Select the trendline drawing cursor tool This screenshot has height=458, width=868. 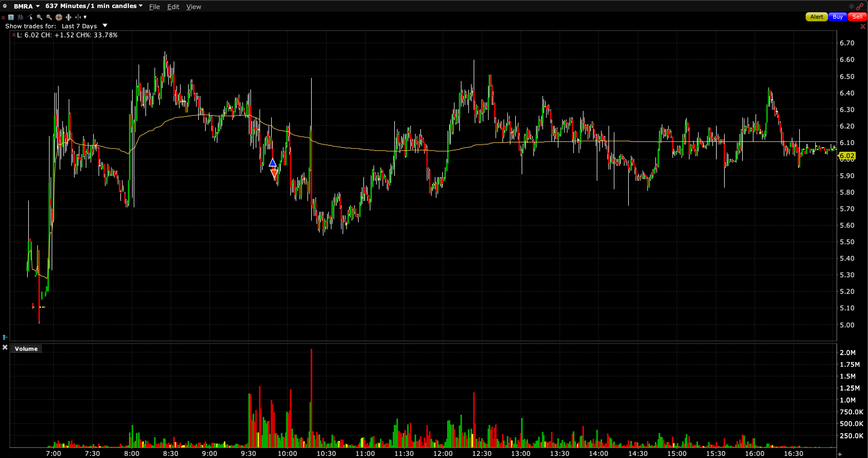click(30, 17)
